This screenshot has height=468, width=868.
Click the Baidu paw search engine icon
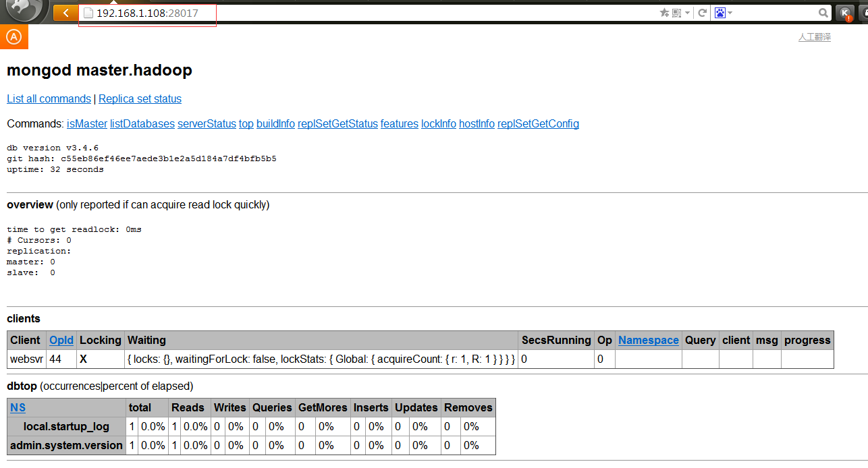click(720, 13)
